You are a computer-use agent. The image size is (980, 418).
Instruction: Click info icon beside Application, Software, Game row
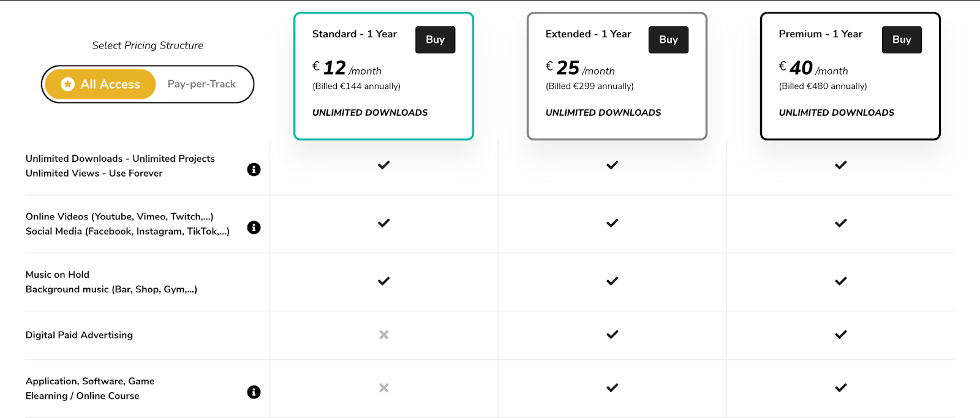point(254,392)
